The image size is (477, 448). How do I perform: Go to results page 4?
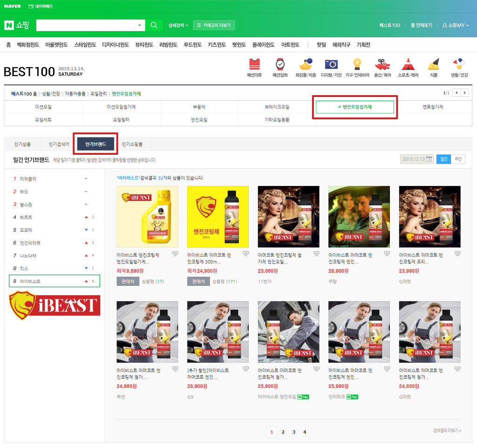[x=305, y=432]
